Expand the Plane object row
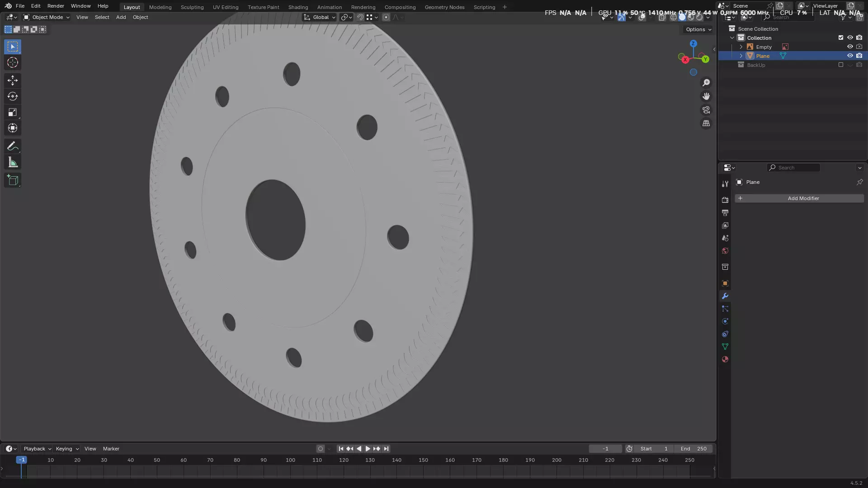Image resolution: width=868 pixels, height=488 pixels. (741, 56)
